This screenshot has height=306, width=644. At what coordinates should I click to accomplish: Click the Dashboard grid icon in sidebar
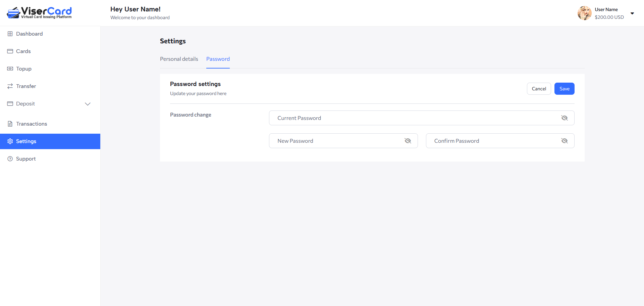click(x=10, y=34)
